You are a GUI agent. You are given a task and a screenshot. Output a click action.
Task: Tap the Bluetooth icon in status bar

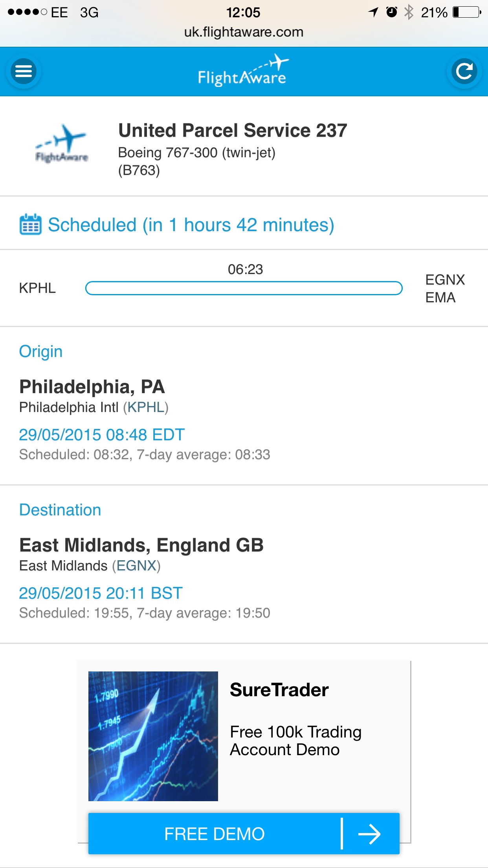coord(409,12)
